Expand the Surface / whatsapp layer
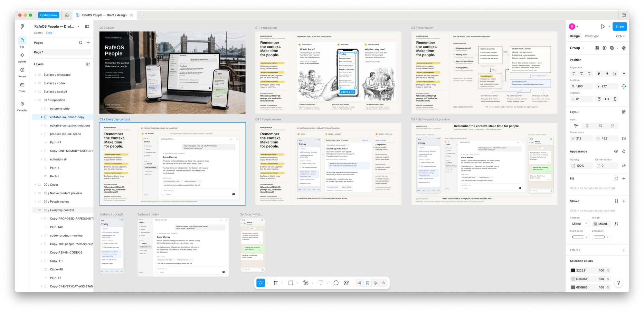Viewport: 644px width, 312px height. tap(35, 75)
